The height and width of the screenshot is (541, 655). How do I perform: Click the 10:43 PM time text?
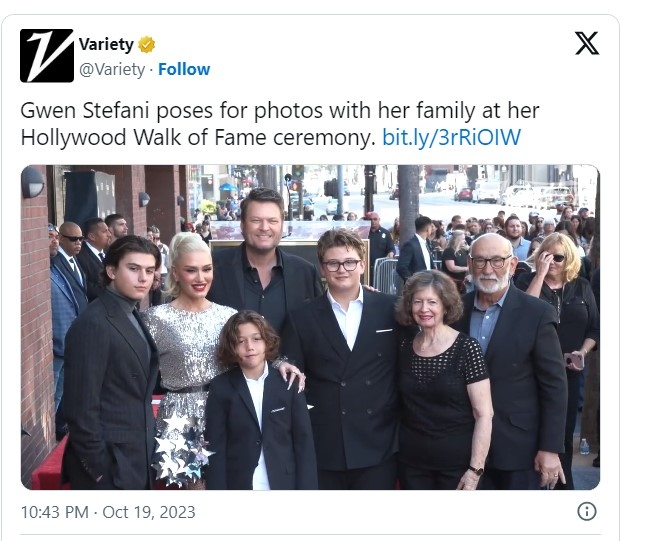pos(56,512)
